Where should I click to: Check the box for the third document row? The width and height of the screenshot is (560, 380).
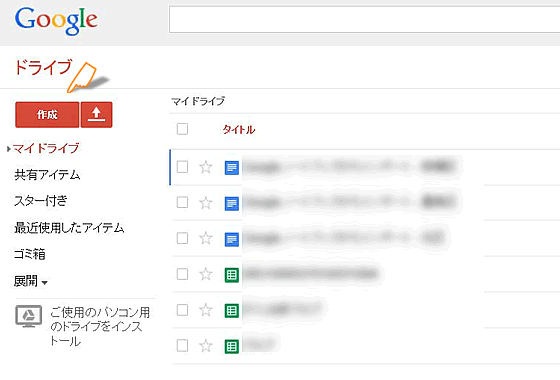182,238
